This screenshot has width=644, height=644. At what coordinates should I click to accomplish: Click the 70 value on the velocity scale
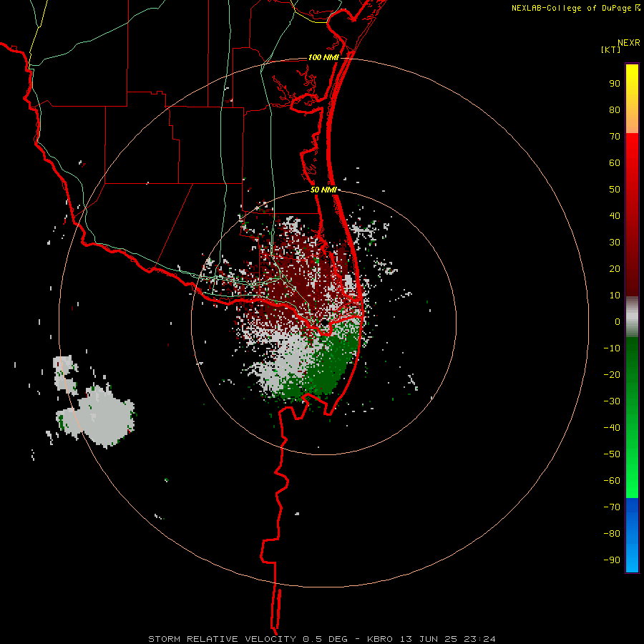615,137
